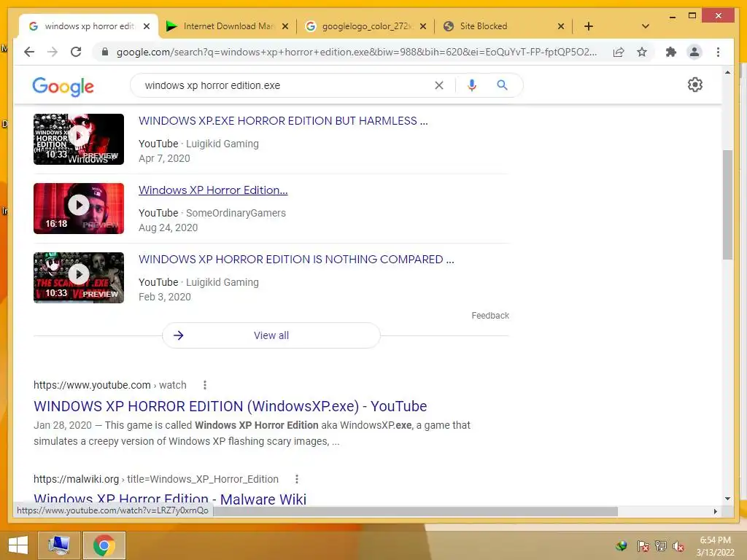The image size is (747, 560).
Task: Click the horizontal scrollbar thumb
Action: (x=415, y=511)
